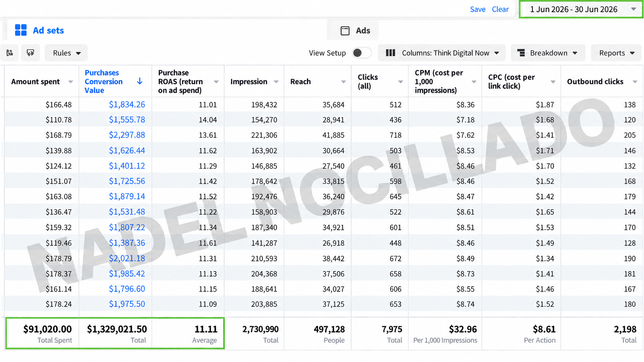This screenshot has height=362, width=644.
Task: Open the Impression column options arrow
Action: 276,82
